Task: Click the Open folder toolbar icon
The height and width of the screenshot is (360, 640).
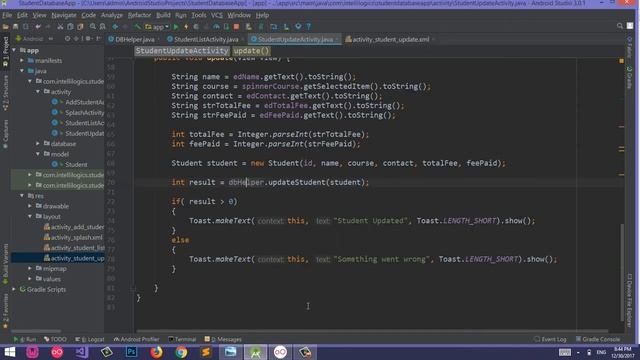Action: tap(6, 27)
